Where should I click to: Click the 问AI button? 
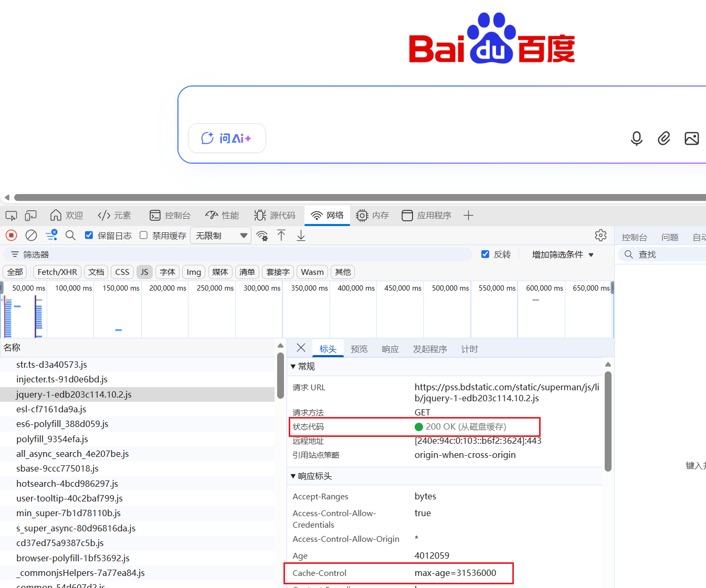(x=227, y=138)
